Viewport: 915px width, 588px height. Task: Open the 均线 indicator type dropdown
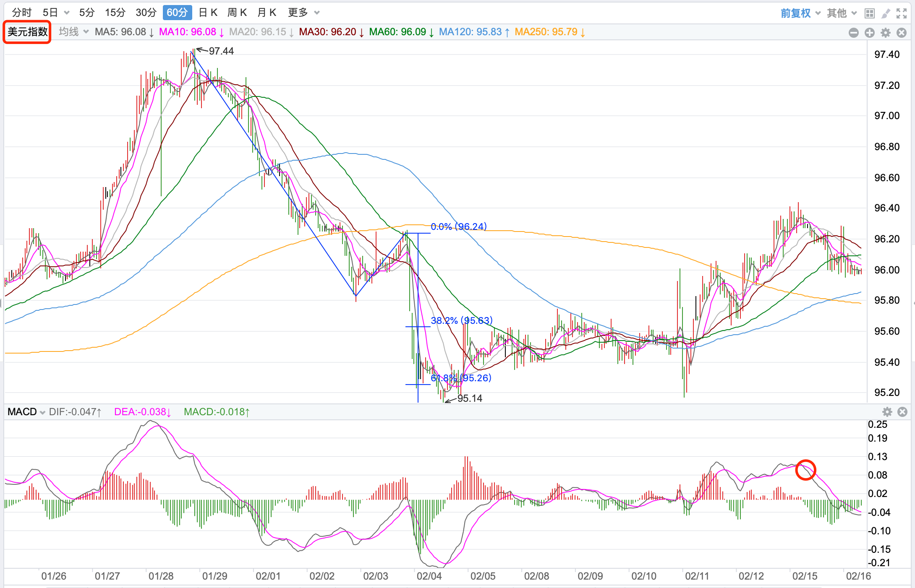pyautogui.click(x=73, y=32)
